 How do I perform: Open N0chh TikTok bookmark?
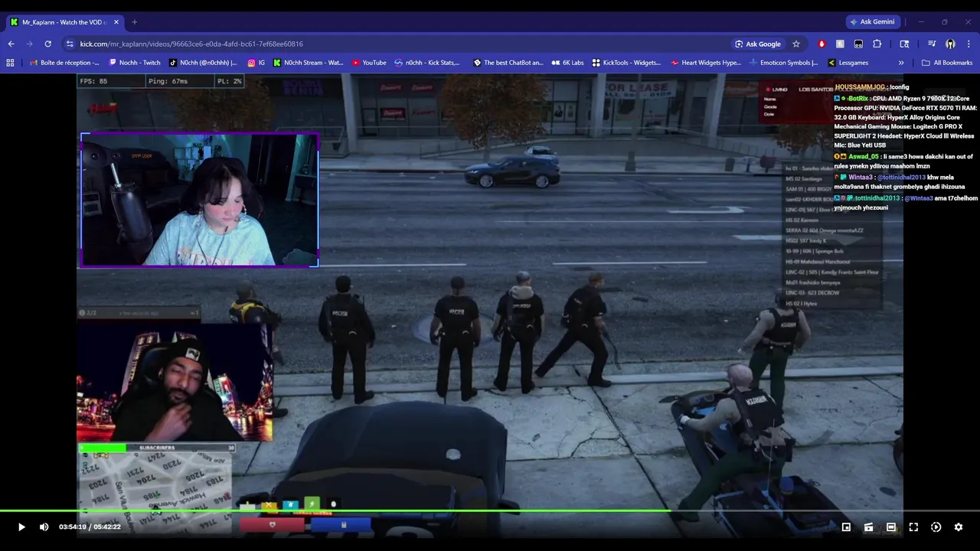click(202, 63)
